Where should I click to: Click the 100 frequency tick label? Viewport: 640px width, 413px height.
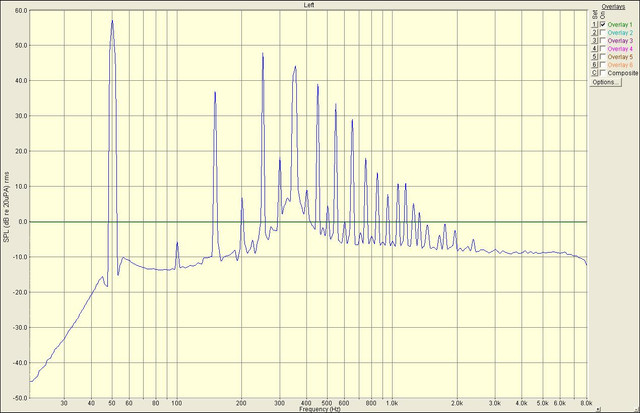pyautogui.click(x=177, y=403)
